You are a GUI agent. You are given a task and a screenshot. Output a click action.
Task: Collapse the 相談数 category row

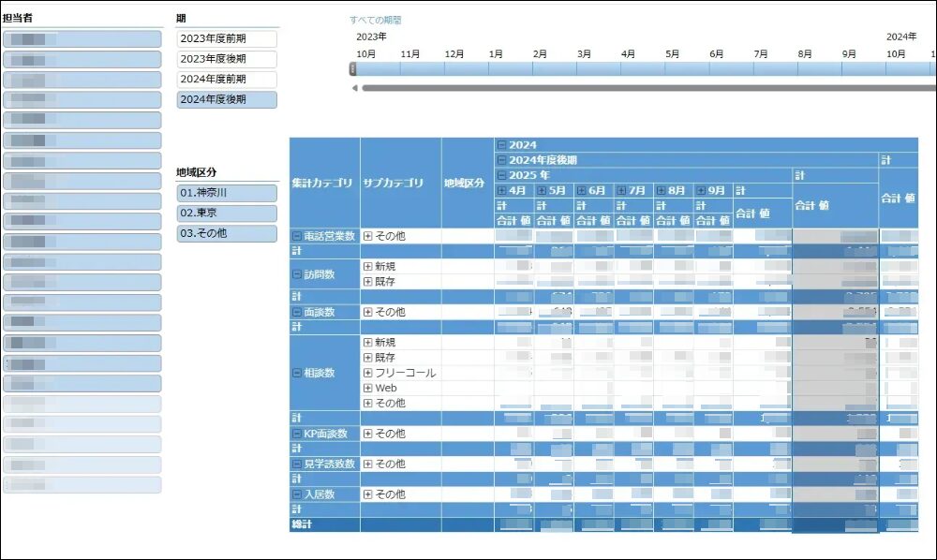295,373
